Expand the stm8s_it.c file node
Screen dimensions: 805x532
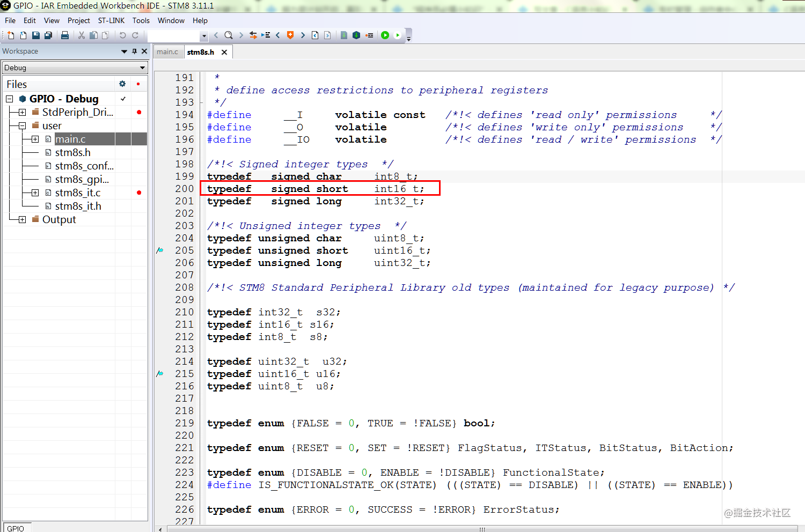click(35, 193)
